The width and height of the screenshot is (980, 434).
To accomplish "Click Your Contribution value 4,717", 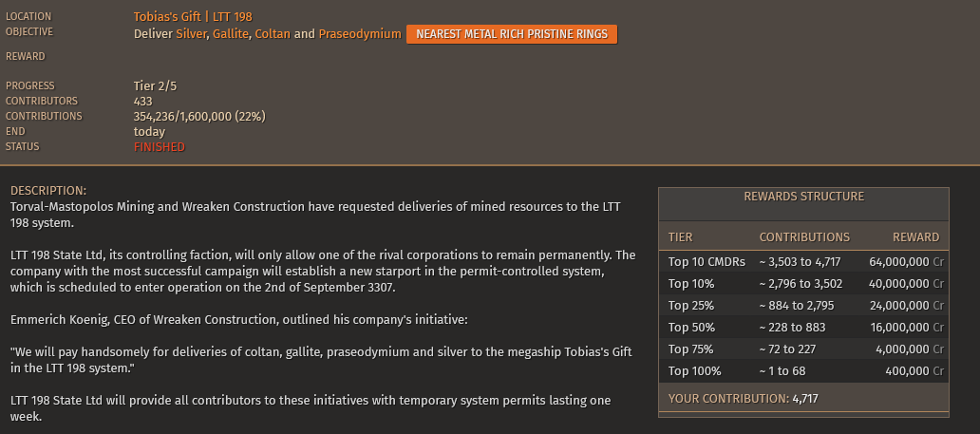I will (x=805, y=399).
